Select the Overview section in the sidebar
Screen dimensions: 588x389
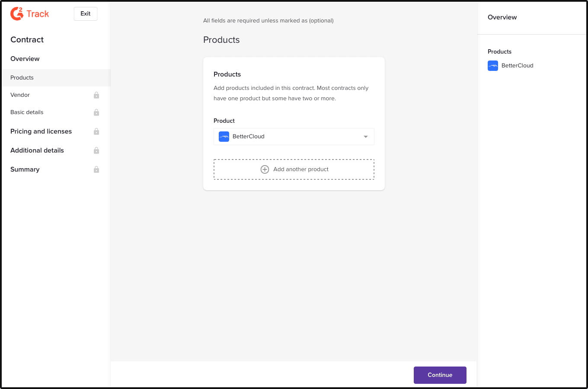[25, 59]
